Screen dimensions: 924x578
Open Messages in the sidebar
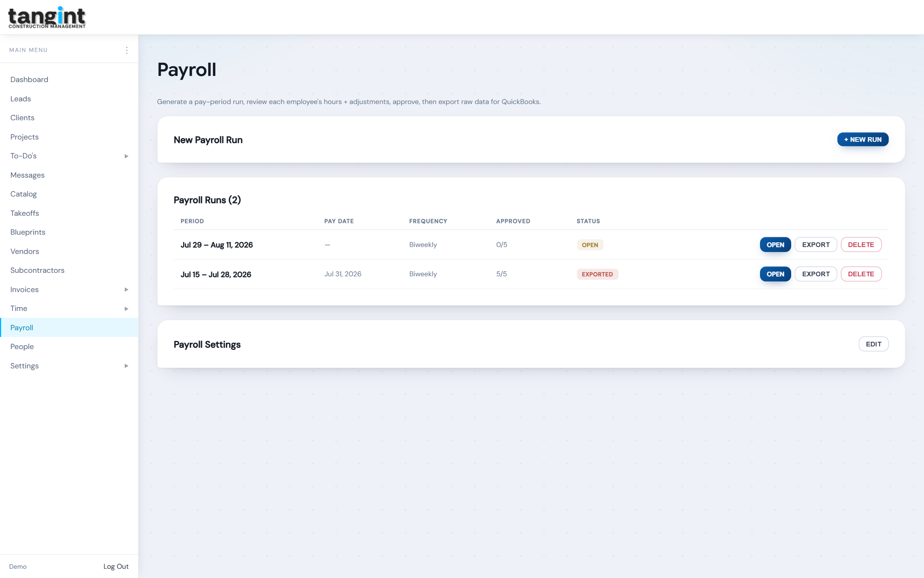click(27, 175)
